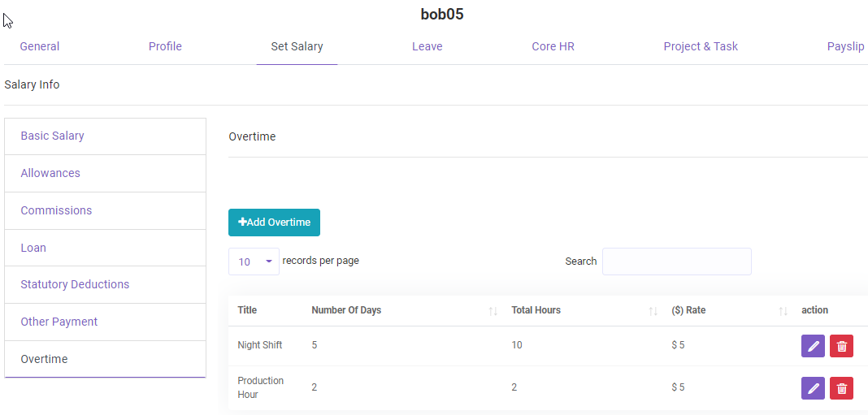The width and height of the screenshot is (868, 415).
Task: Sort by Rate column arrows
Action: click(783, 311)
